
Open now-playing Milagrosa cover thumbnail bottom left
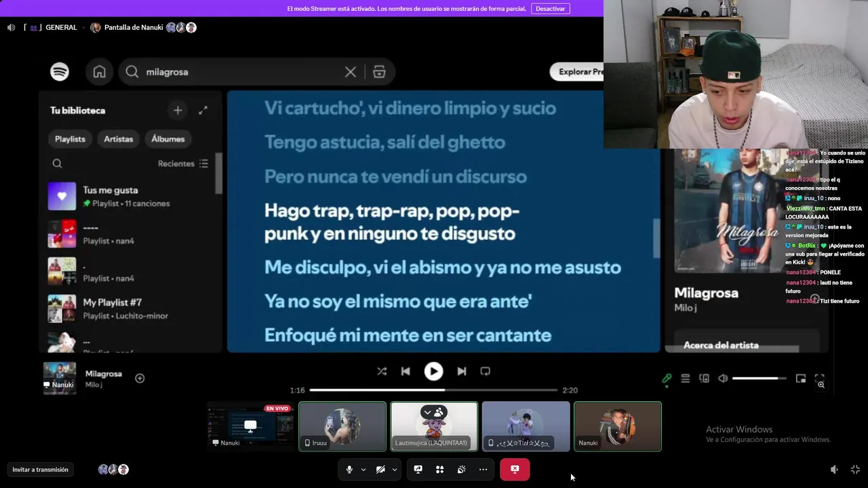point(60,378)
